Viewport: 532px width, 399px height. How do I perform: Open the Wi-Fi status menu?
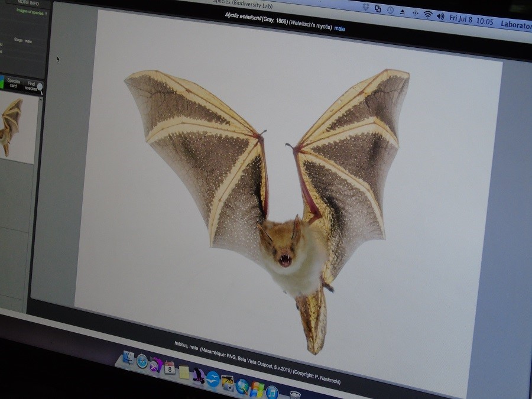(428, 14)
